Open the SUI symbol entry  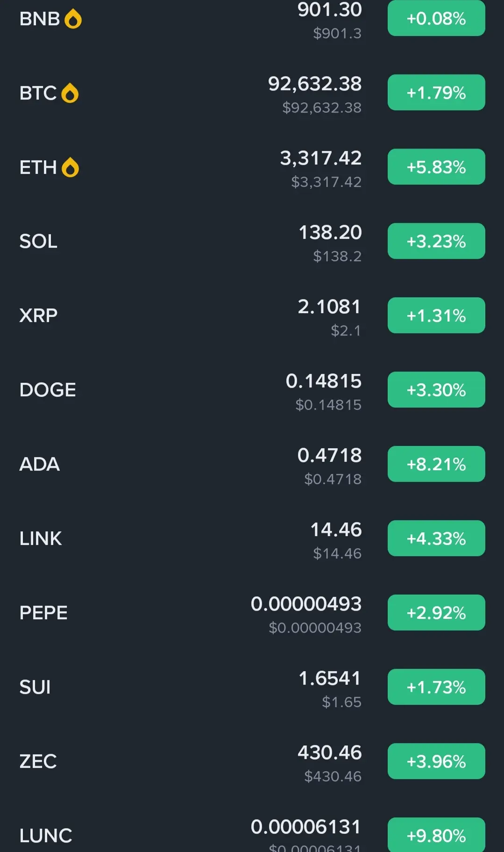pyautogui.click(x=35, y=687)
